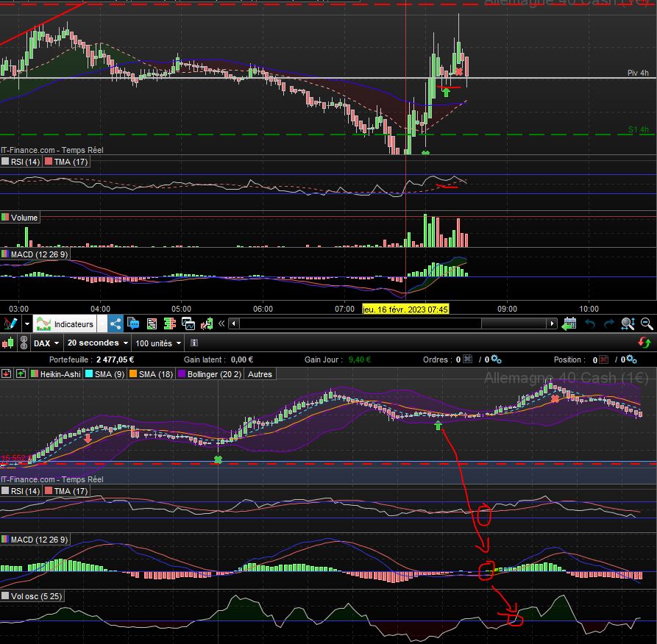Click the red X trade marker in lower chart
Viewport: 657px width, 644px height.
[x=555, y=399]
